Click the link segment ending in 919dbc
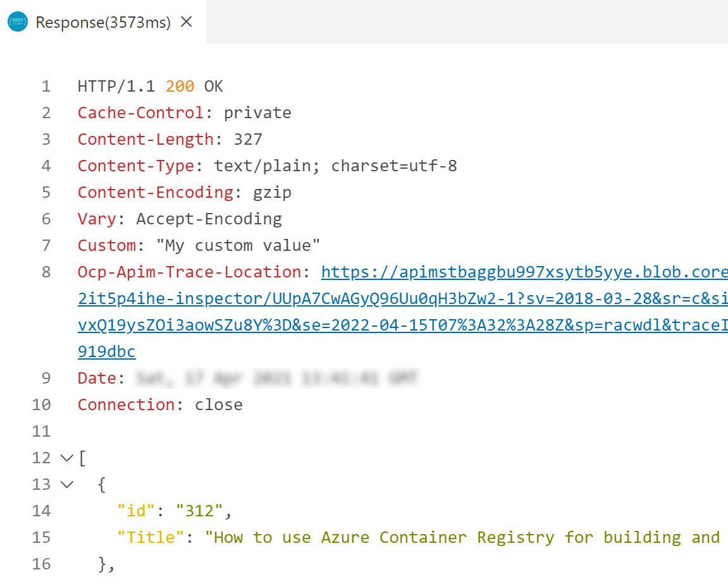Viewport: 728px width, 577px height. pos(106,351)
